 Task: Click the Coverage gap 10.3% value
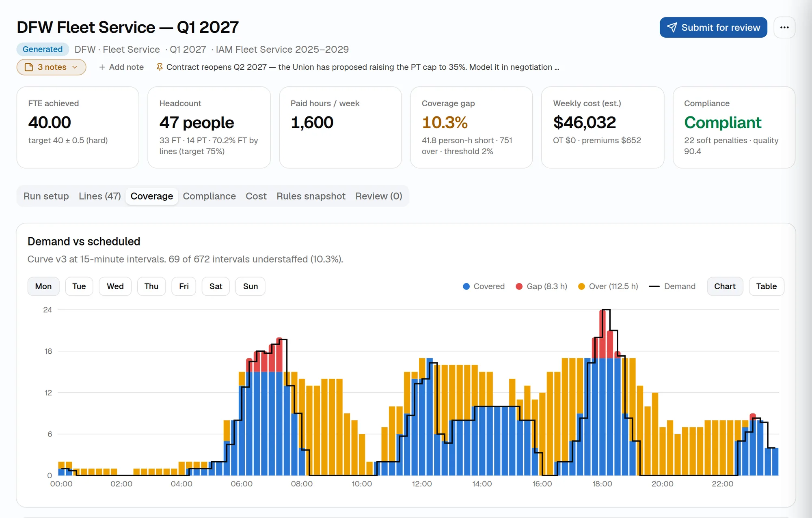point(445,123)
